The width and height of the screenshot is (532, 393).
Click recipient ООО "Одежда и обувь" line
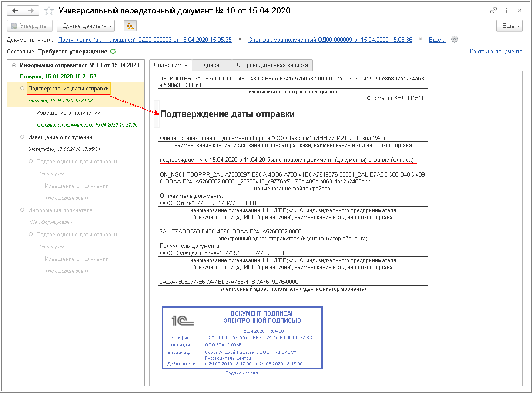(x=222, y=253)
